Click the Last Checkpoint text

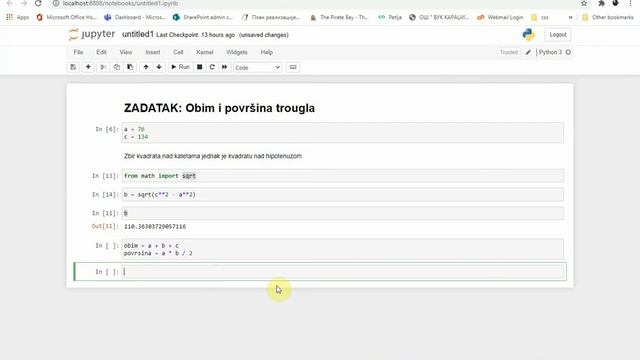point(196,35)
